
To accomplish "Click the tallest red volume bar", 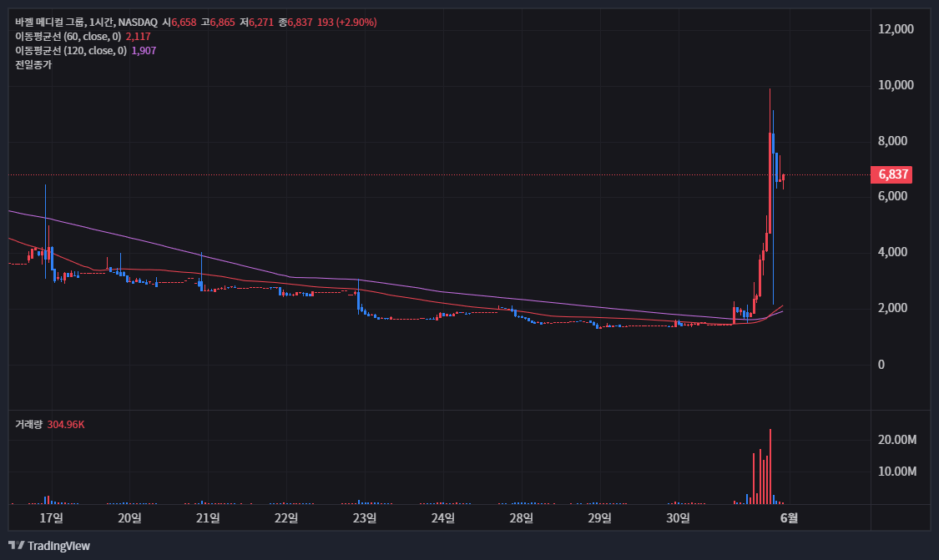I will [770, 467].
